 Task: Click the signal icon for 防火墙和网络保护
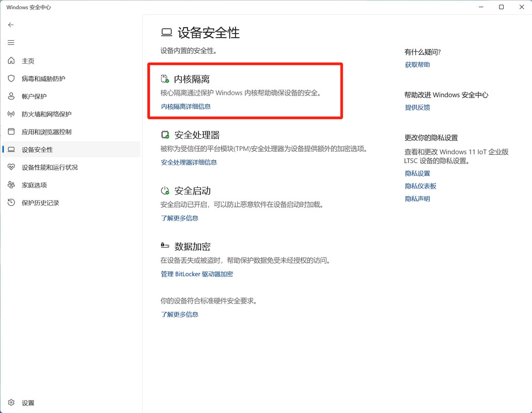click(x=11, y=114)
